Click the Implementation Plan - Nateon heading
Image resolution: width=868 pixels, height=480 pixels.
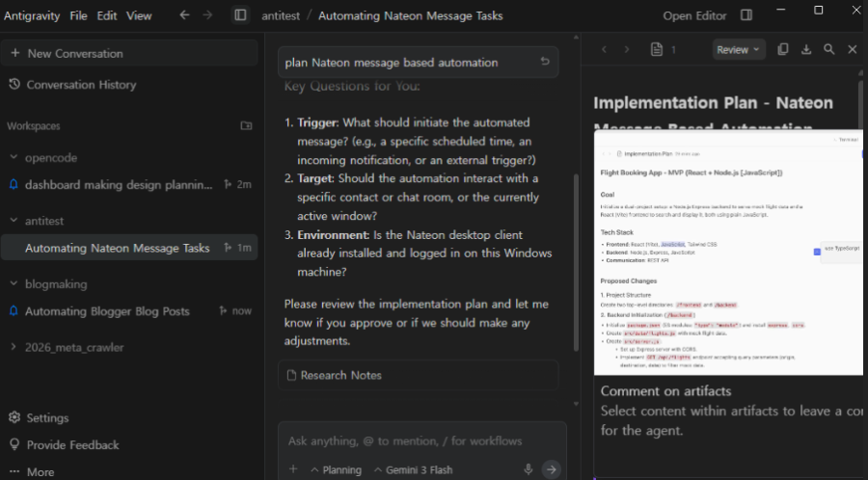pos(713,103)
